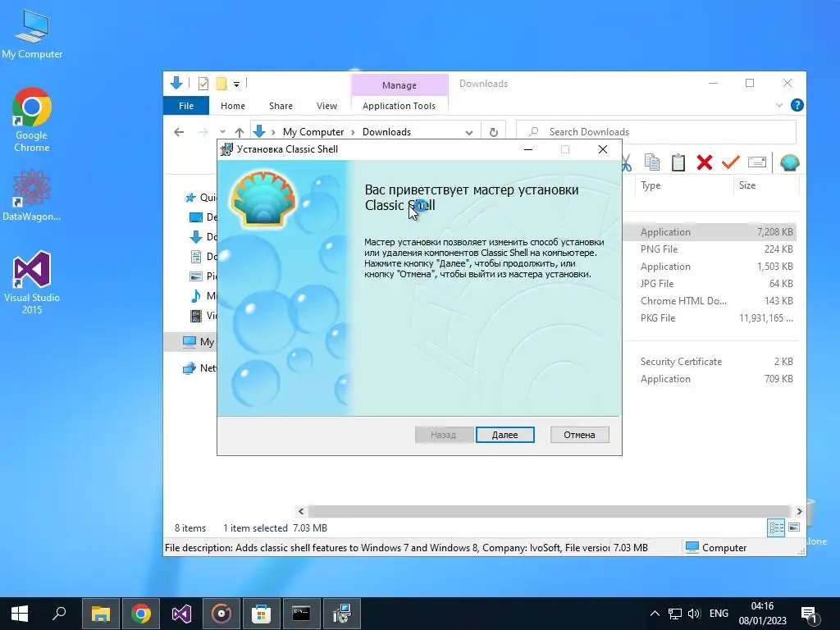Screen dimensions: 840x630
Task: Click the Paste clipboard toolbar icon
Action: tap(678, 162)
